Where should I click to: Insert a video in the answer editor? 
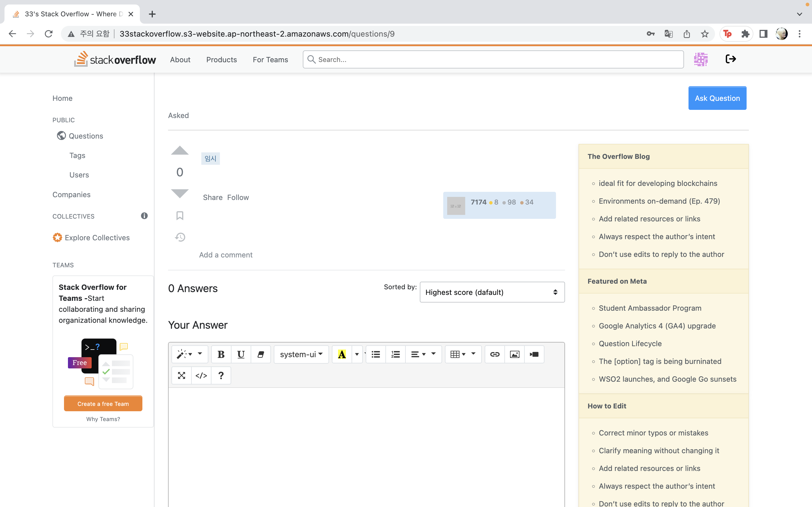(534, 354)
